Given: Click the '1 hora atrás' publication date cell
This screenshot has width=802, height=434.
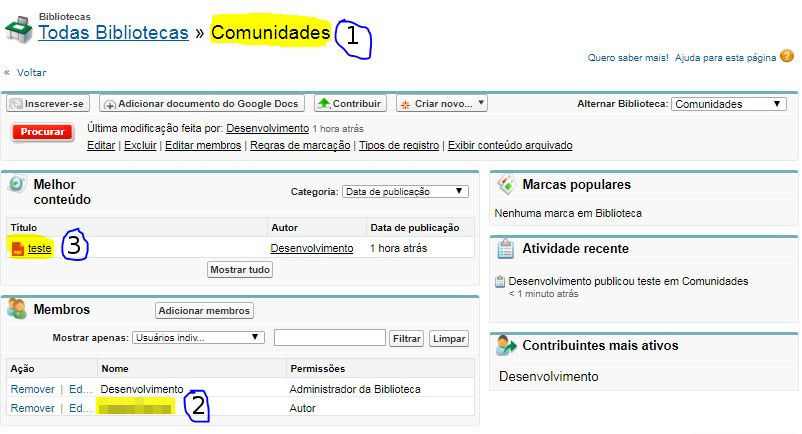Looking at the screenshot, I should 398,248.
